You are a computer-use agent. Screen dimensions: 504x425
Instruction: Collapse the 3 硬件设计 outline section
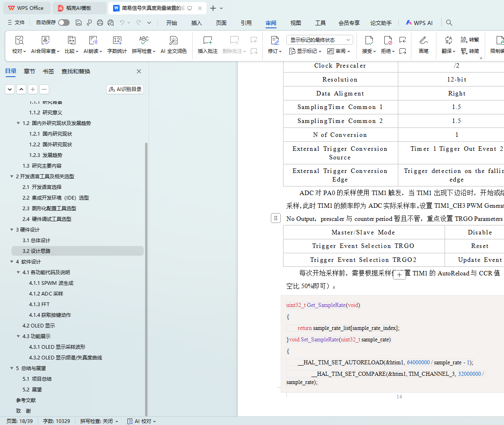point(11,230)
